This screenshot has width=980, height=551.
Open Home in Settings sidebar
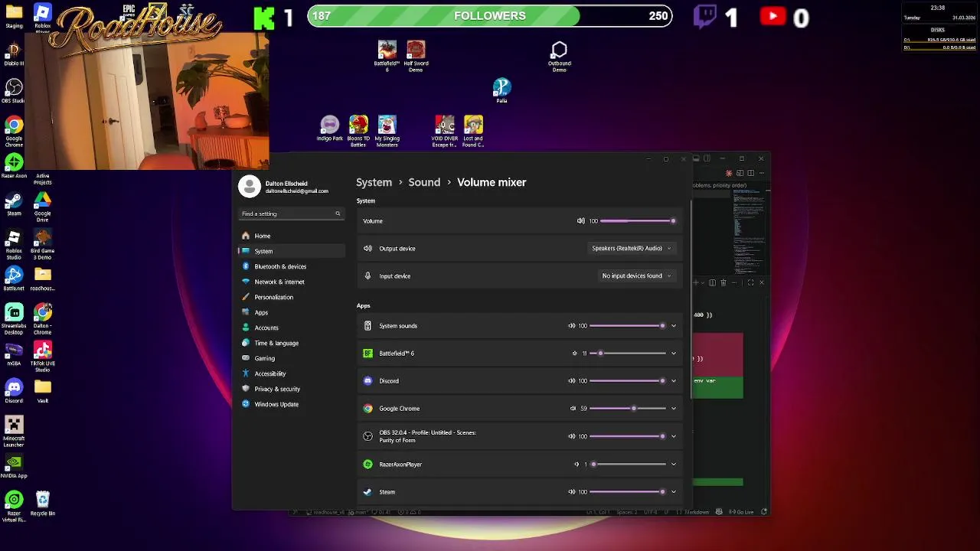tap(291, 236)
